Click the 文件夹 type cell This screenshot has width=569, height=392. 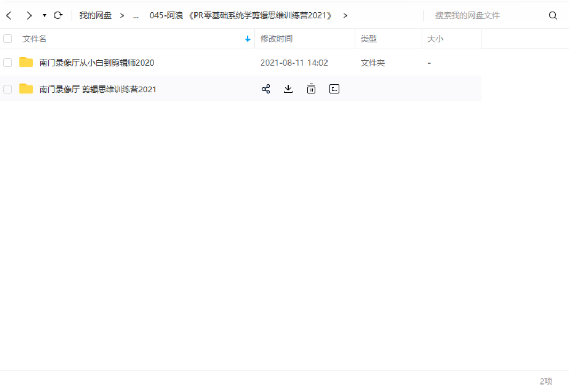(372, 62)
